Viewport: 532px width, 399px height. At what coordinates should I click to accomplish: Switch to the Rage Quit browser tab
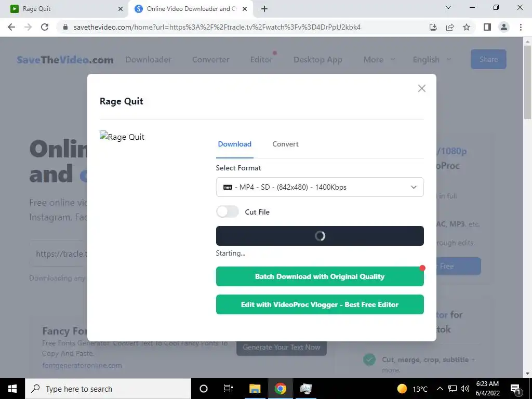coord(64,9)
